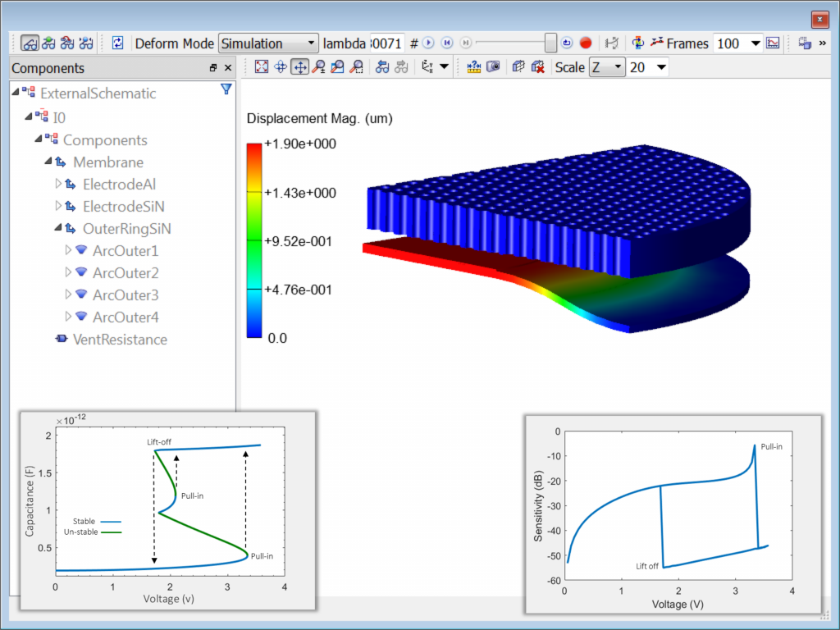Click the glasses icon with blue dot
840x630 pixels.
[x=86, y=43]
